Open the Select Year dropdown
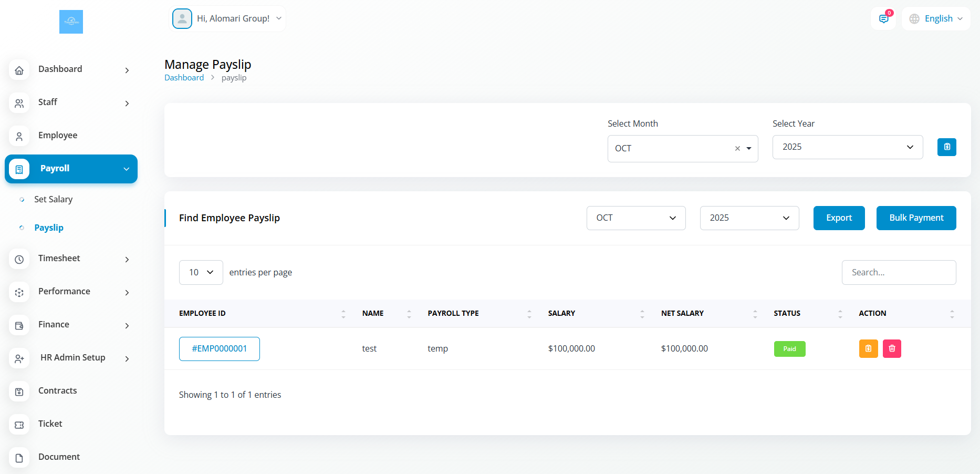Viewport: 980px width, 474px height. (x=847, y=147)
